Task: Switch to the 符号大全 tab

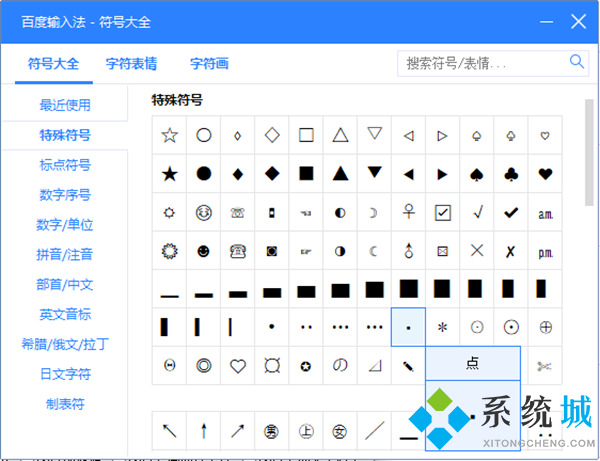Action: tap(54, 64)
